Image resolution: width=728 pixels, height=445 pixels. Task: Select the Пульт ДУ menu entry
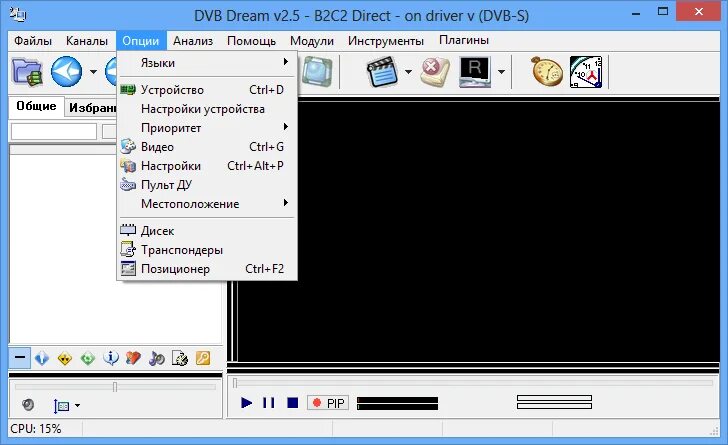(x=207, y=185)
